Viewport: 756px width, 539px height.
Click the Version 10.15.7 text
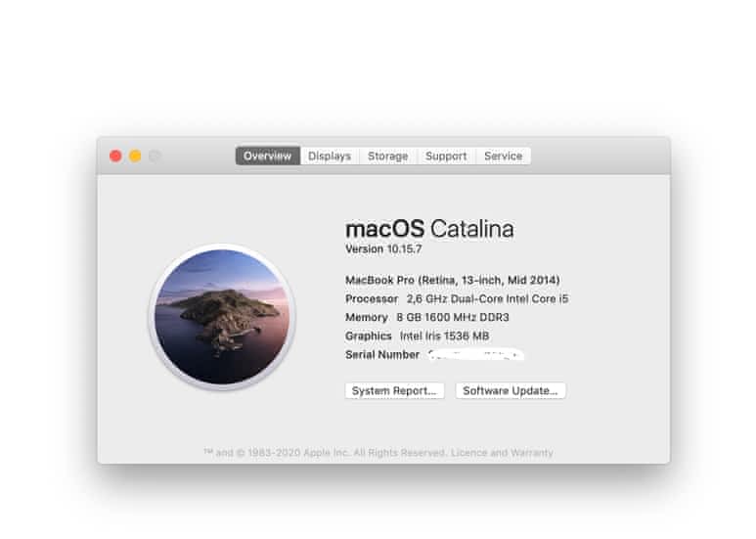point(383,249)
